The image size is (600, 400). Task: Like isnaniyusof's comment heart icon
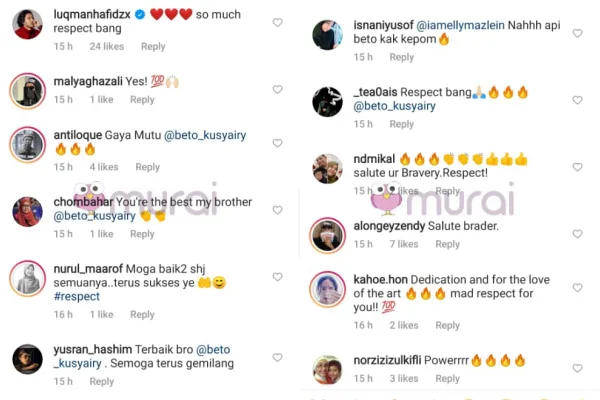(x=577, y=33)
